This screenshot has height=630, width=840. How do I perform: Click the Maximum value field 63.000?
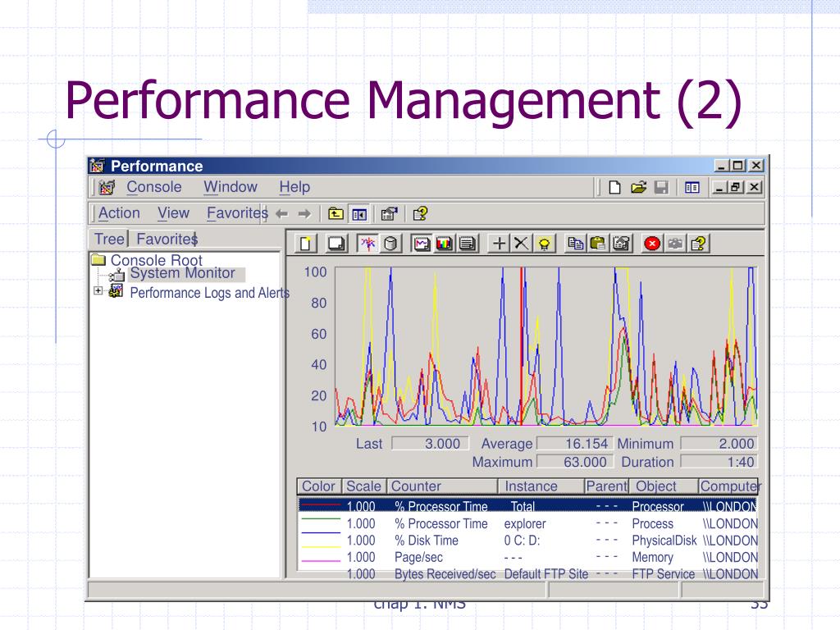tap(575, 462)
